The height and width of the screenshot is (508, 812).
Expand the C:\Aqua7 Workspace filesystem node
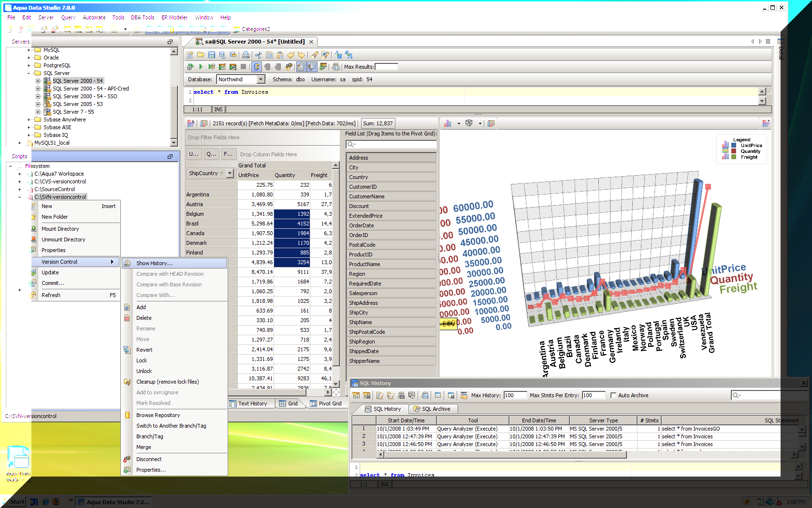tap(19, 174)
